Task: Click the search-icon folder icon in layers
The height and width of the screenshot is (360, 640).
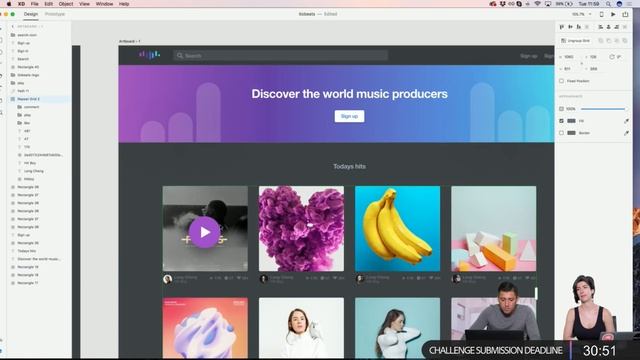Action: pyautogui.click(x=13, y=35)
